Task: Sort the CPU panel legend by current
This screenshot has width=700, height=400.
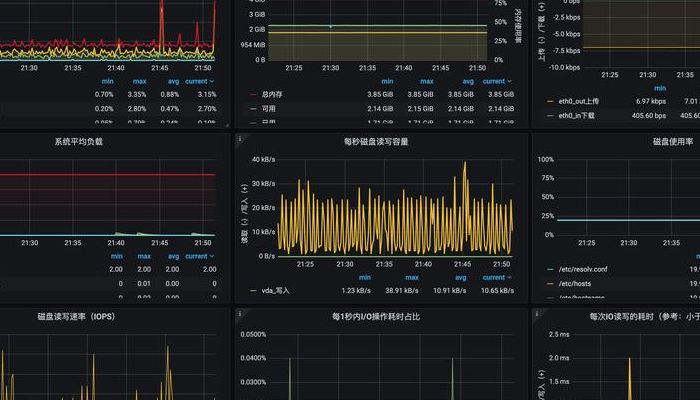Action: pyautogui.click(x=200, y=81)
